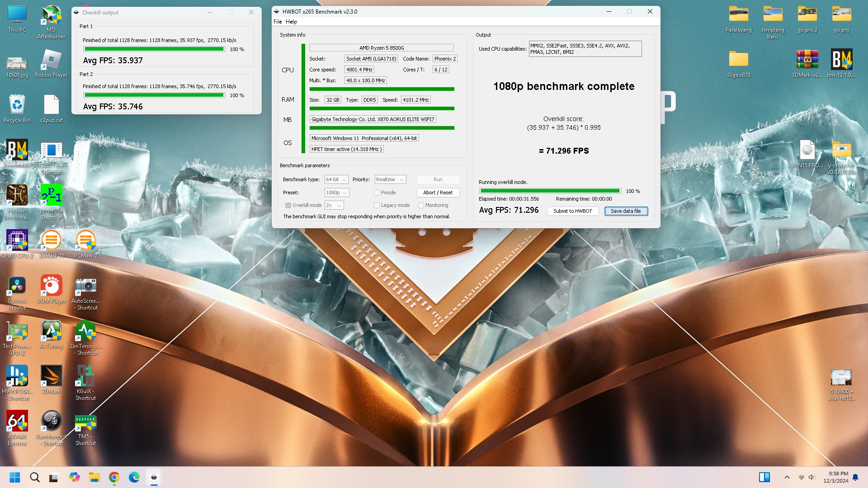
Task: Enable Legacy mode checkbox
Action: (377, 205)
